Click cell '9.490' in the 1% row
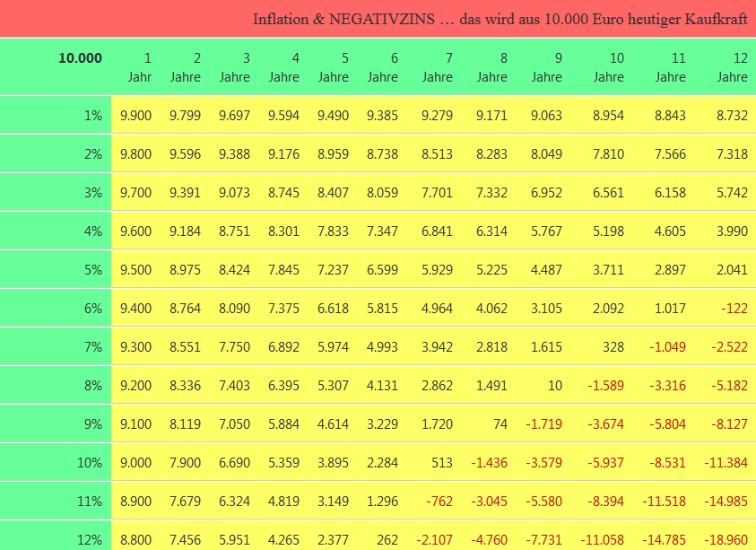This screenshot has height=550, width=756. click(334, 116)
